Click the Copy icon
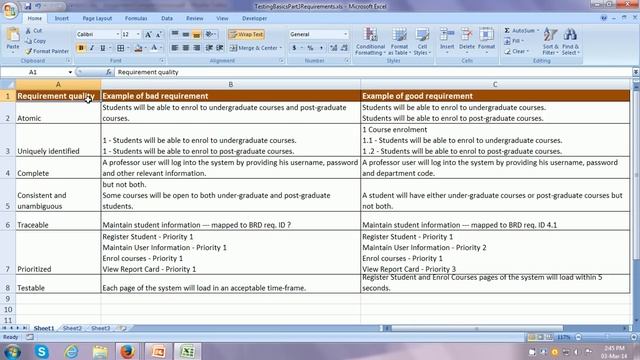The width and height of the screenshot is (640, 360). (x=28, y=41)
